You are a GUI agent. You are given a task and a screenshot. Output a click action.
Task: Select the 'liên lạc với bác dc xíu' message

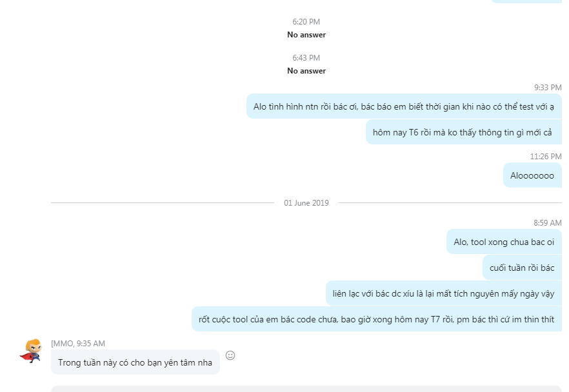[443, 293]
